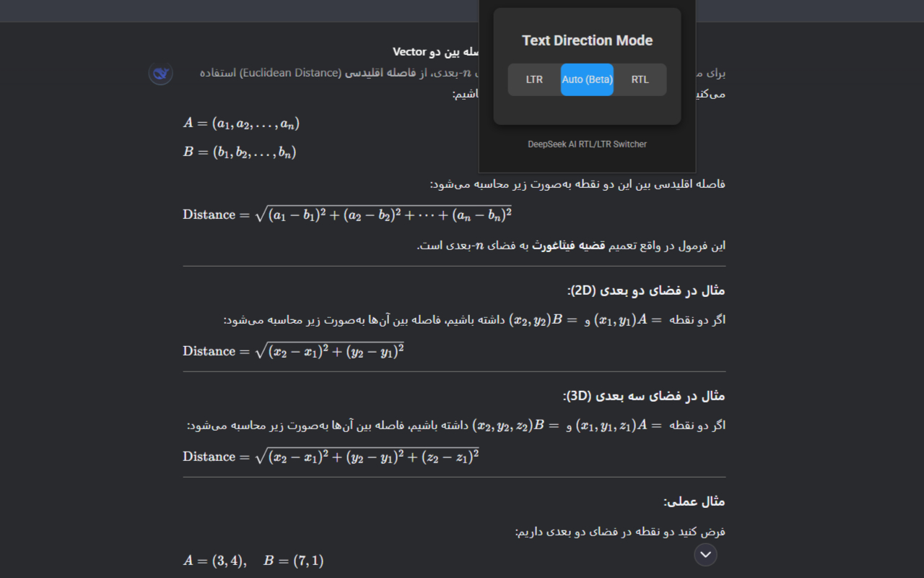The width and height of the screenshot is (924, 578).
Task: Select the n-dimensional Distance square-root formula
Action: (347, 215)
